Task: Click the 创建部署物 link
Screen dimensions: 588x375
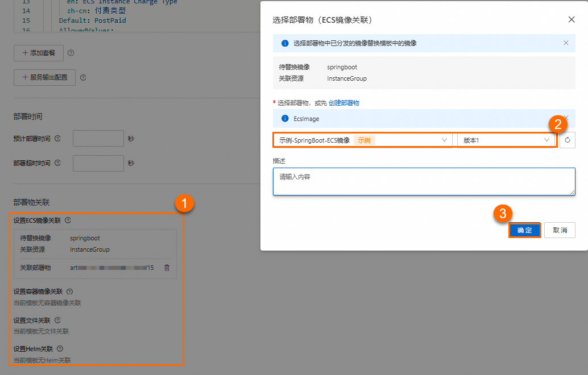Action: (x=344, y=103)
